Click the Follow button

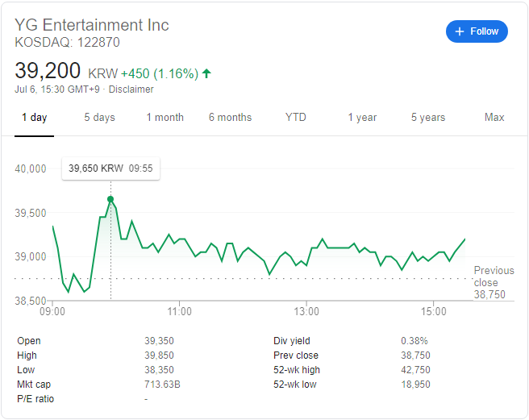477,31
